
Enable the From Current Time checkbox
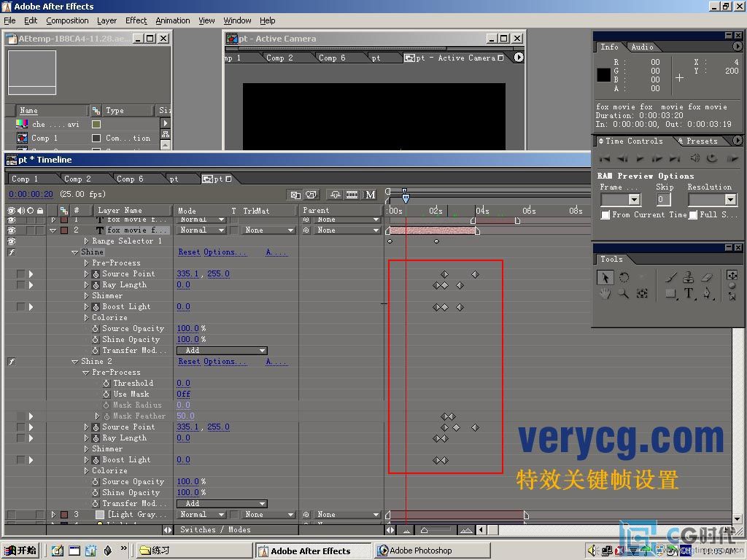pyautogui.click(x=605, y=215)
